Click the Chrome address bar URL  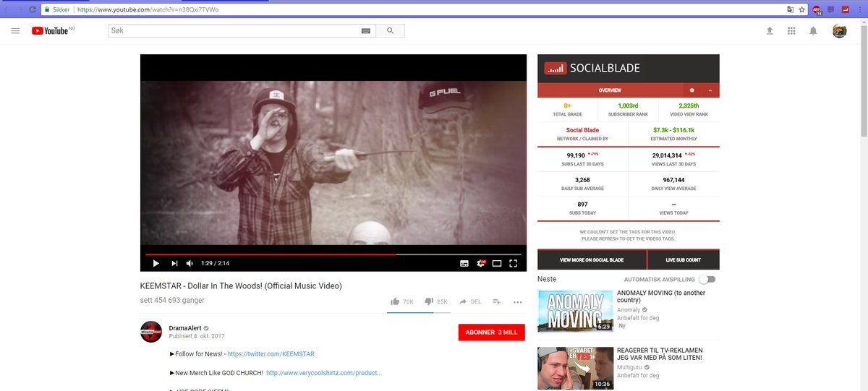pyautogui.click(x=147, y=10)
